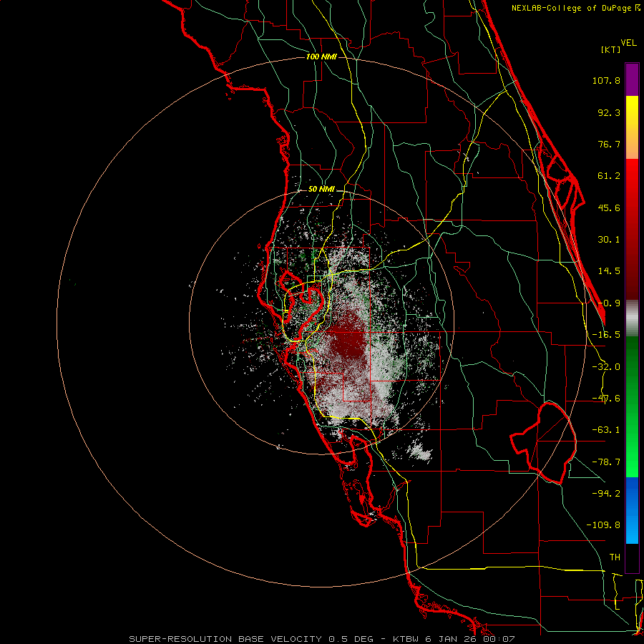Click the 61.2 velocity scale value
The width and height of the screenshot is (644, 644).
pyautogui.click(x=609, y=176)
